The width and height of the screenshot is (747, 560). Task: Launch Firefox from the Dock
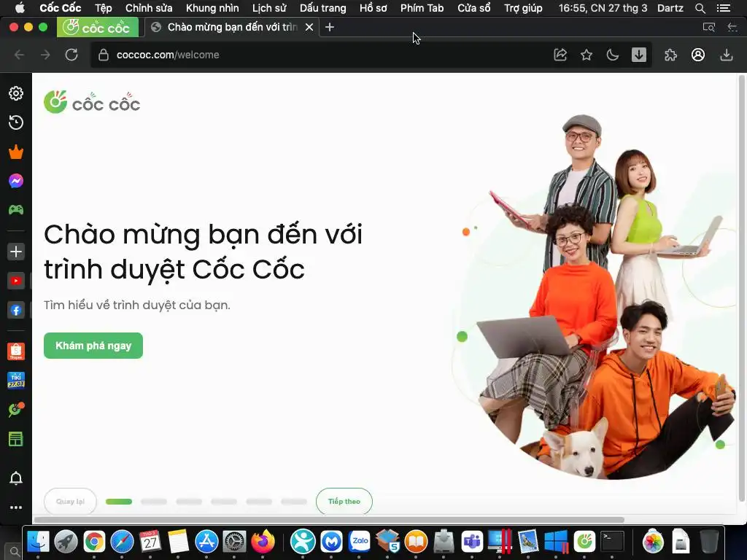click(263, 542)
